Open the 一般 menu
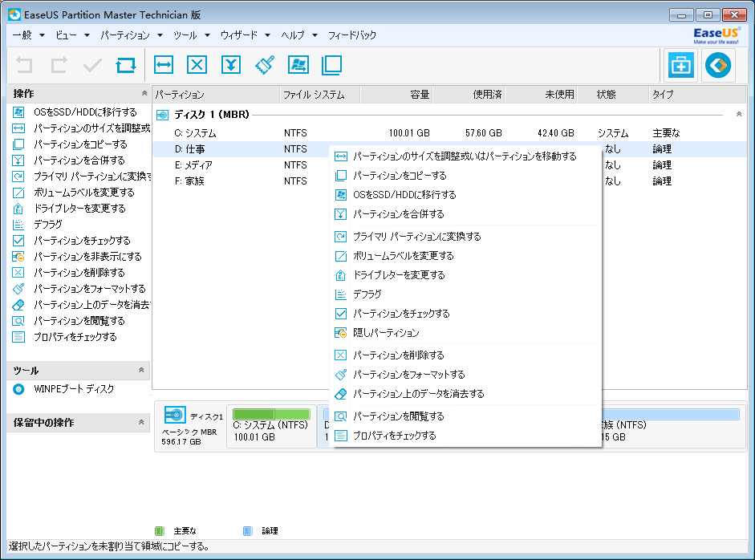This screenshot has width=755, height=560. coord(28,35)
